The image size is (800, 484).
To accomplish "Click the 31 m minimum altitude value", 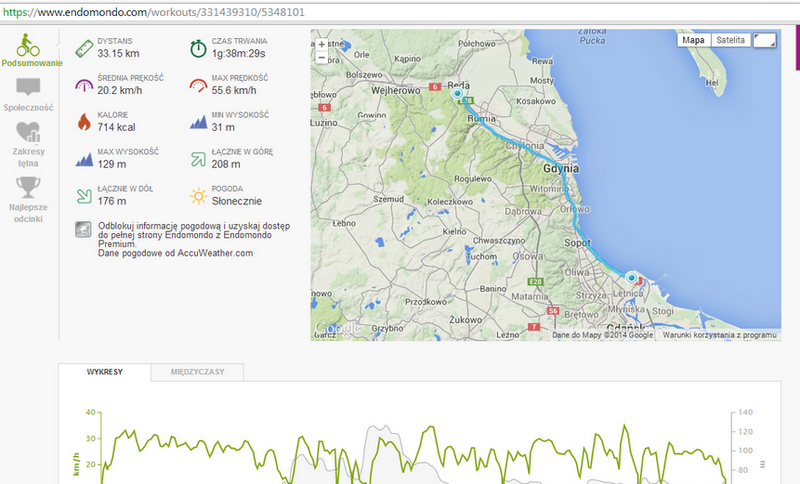I will coord(223,128).
